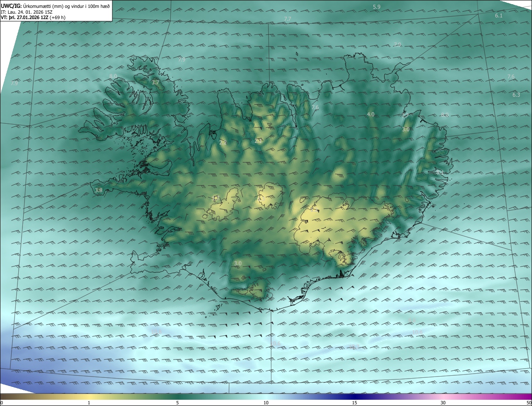Click the 0 tick on color scale
This screenshot has width=532, height=406.
2,403
